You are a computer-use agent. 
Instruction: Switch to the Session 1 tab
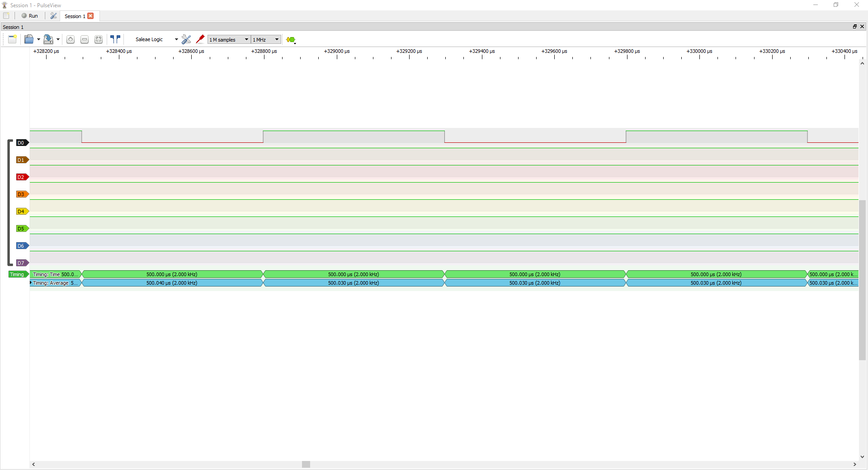click(74, 16)
